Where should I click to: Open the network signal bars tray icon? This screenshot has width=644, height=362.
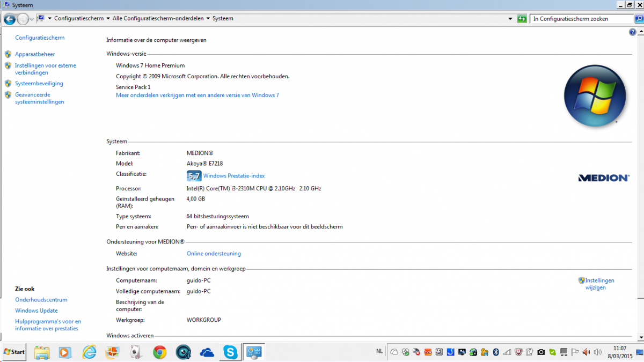point(507,352)
